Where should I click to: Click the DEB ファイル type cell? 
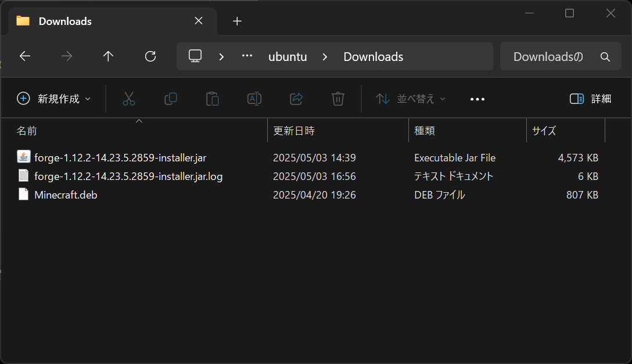click(x=439, y=195)
